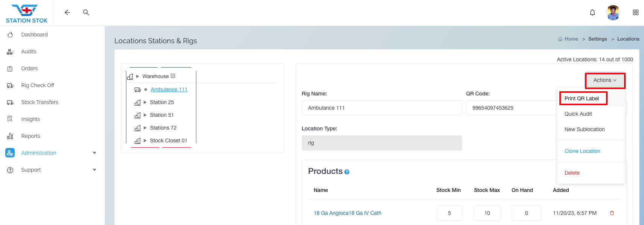Click the Station Stok logo
Screen dimensions: 644x225
tap(27, 14)
